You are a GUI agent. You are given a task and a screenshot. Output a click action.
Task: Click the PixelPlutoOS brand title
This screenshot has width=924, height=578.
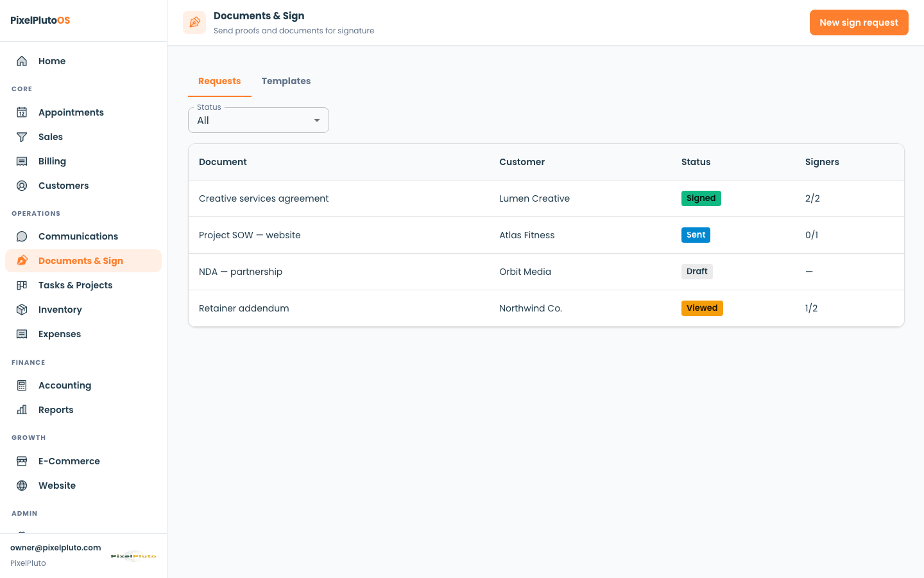(x=40, y=20)
